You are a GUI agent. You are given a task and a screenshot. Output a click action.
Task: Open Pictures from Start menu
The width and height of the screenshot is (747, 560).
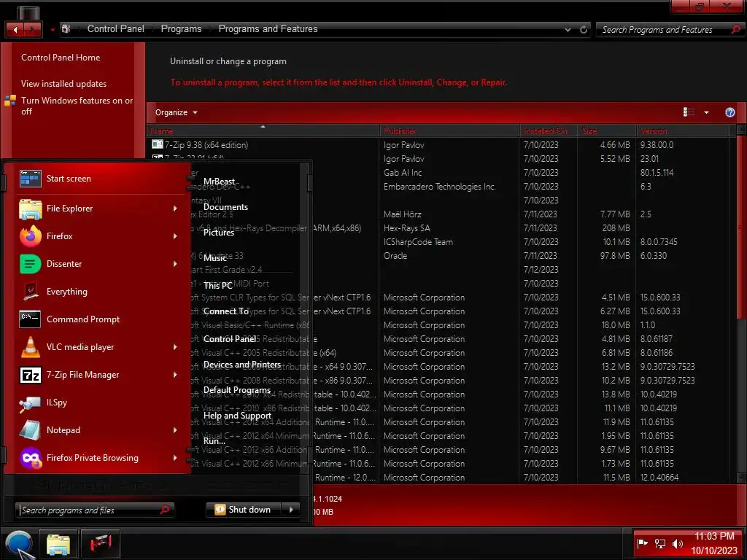[218, 233]
